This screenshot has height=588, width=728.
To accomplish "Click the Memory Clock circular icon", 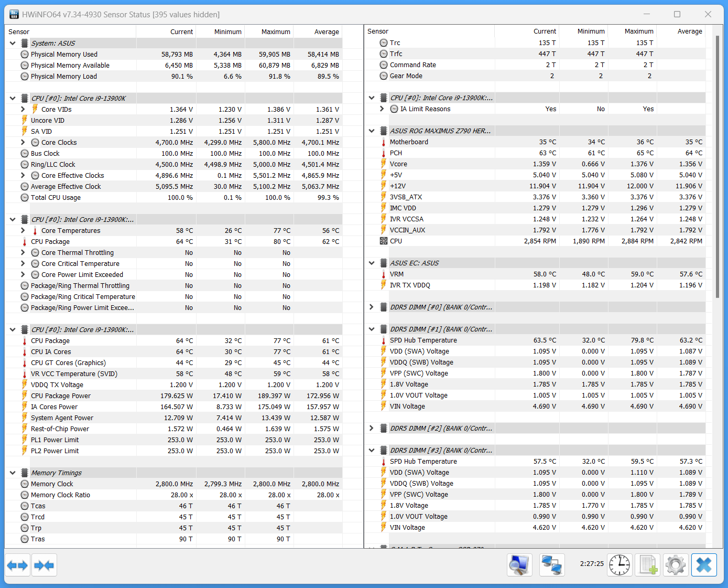I will point(25,484).
